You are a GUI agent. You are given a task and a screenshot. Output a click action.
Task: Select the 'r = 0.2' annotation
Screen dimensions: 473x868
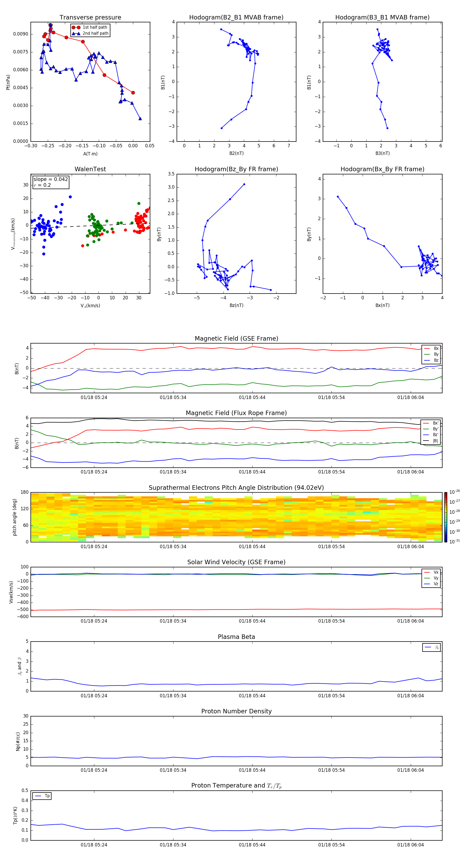(x=42, y=185)
